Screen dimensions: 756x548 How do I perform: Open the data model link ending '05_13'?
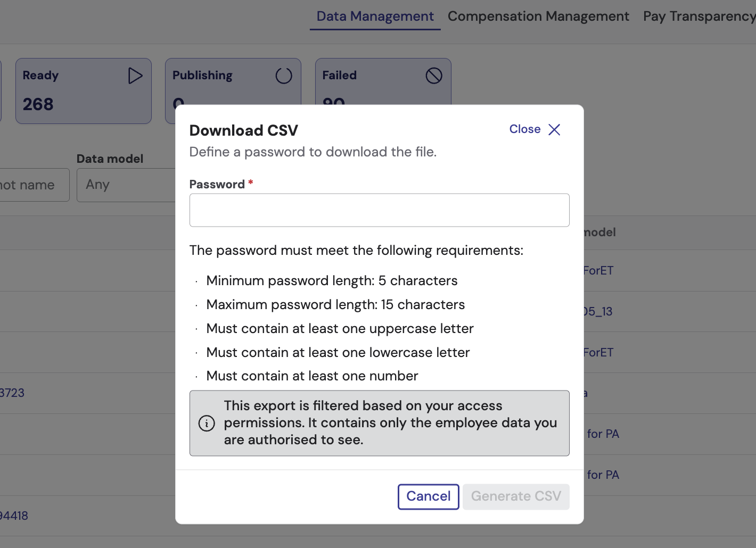[x=598, y=311]
